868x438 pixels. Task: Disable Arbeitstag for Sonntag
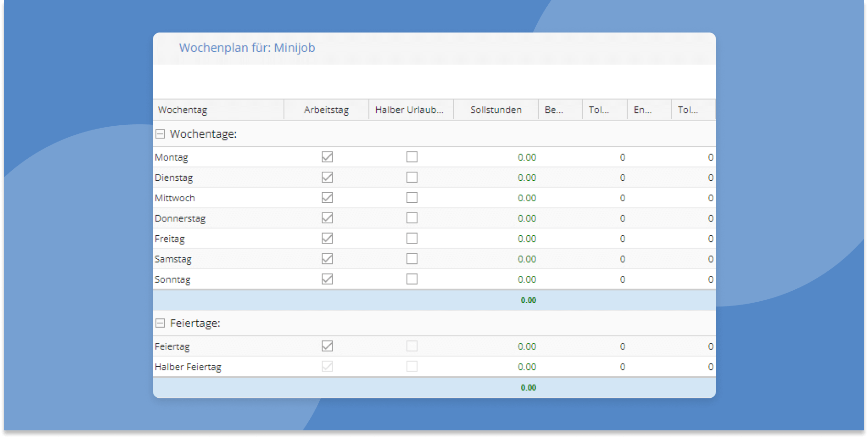click(x=327, y=279)
